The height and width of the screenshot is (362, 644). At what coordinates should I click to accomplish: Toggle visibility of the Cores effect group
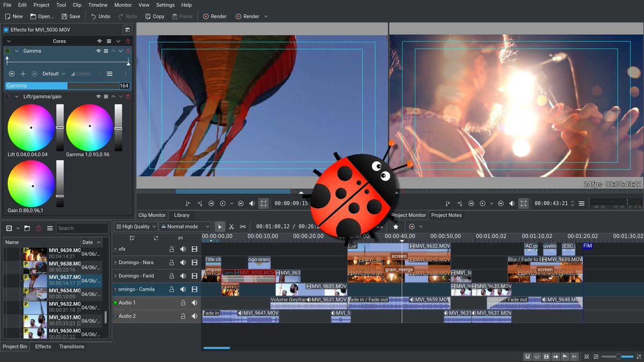99,41
